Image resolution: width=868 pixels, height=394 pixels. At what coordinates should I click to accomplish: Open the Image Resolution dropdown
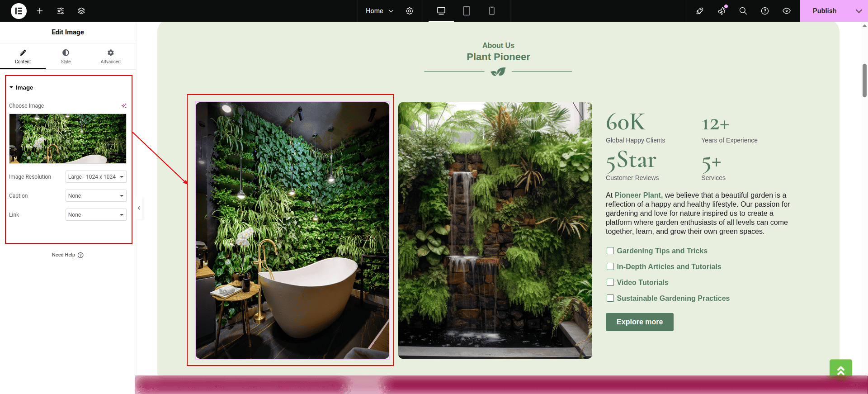tap(96, 177)
